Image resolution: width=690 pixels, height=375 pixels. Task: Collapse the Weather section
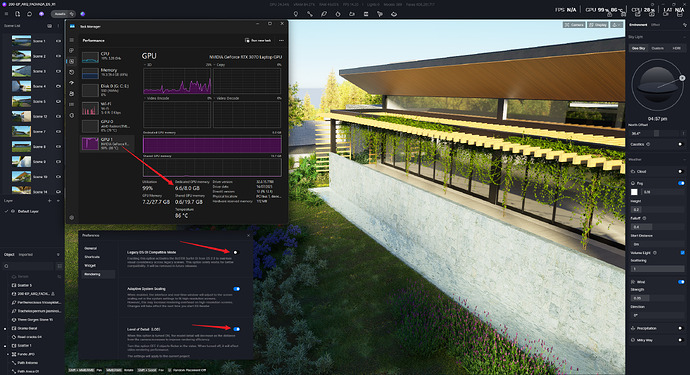pyautogui.click(x=683, y=159)
